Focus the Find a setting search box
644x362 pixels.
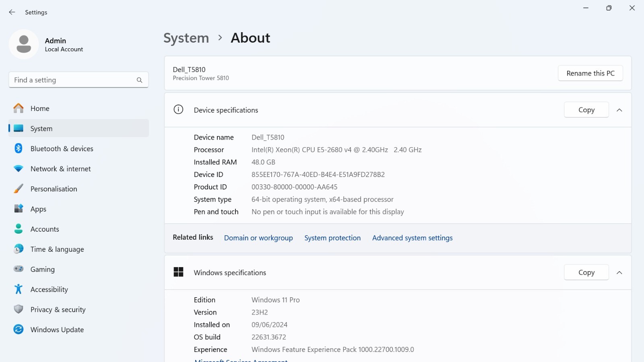pos(78,80)
